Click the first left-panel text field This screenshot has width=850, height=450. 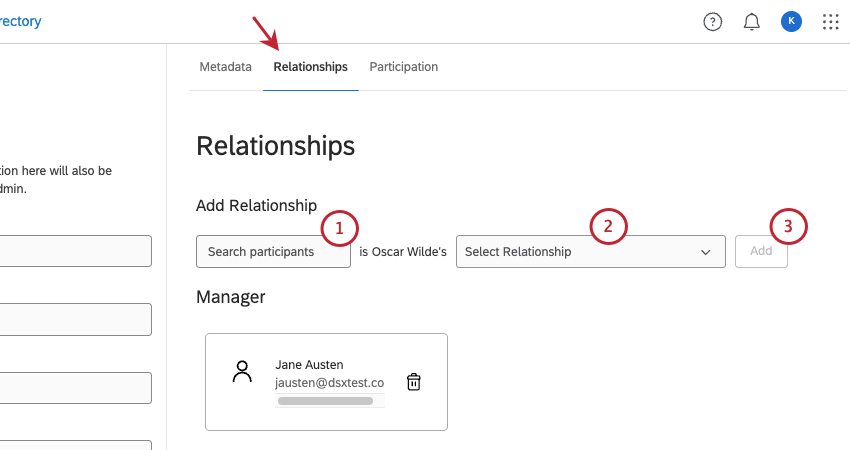pos(75,251)
